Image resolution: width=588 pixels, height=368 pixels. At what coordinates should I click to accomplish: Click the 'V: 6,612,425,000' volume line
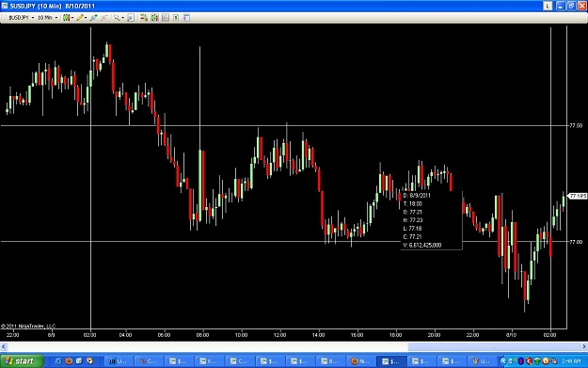pyautogui.click(x=421, y=245)
